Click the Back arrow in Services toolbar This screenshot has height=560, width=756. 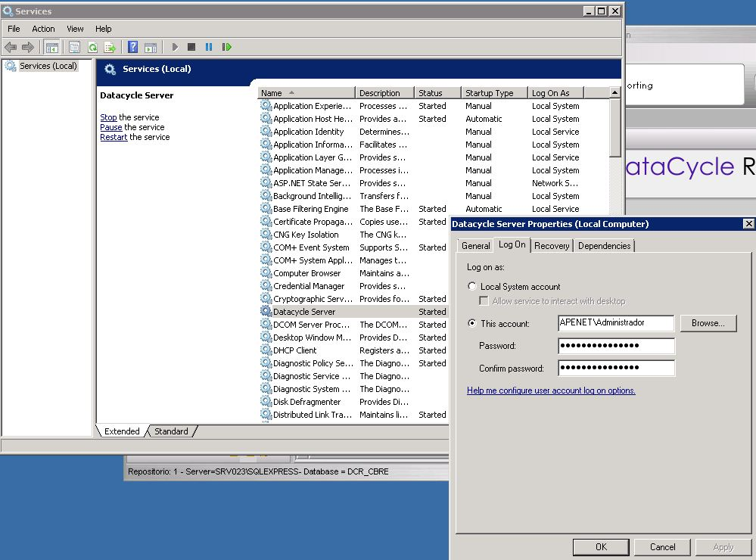(x=10, y=47)
